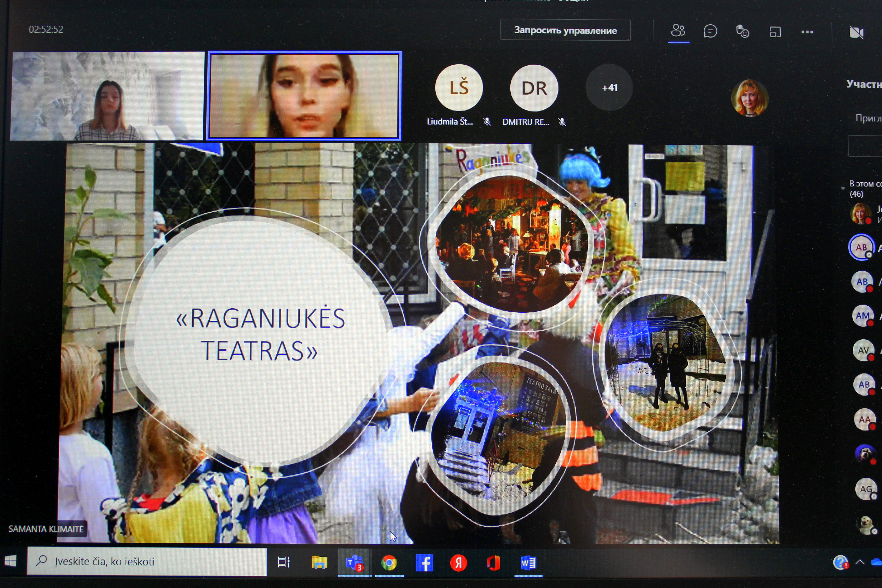Open the meeting chat icon
Image resolution: width=882 pixels, height=588 pixels.
[710, 31]
